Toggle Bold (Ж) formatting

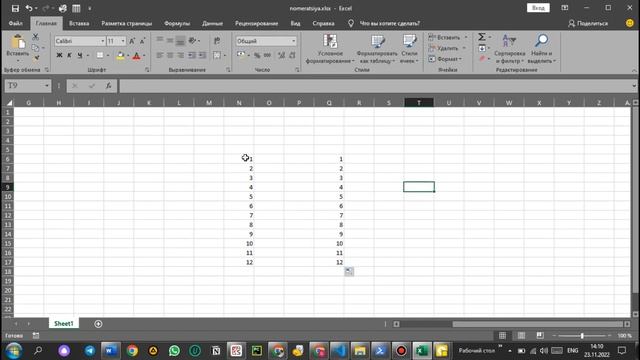click(x=59, y=55)
